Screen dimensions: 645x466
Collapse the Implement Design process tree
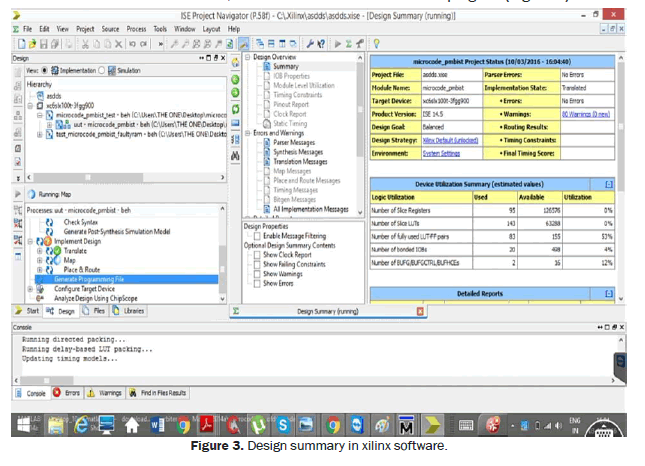pyautogui.click(x=30, y=242)
